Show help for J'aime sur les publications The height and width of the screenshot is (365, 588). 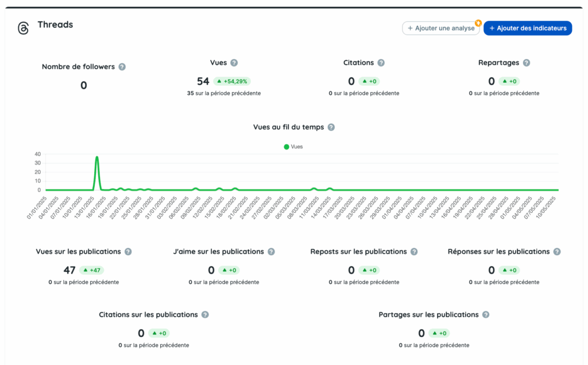[271, 252]
